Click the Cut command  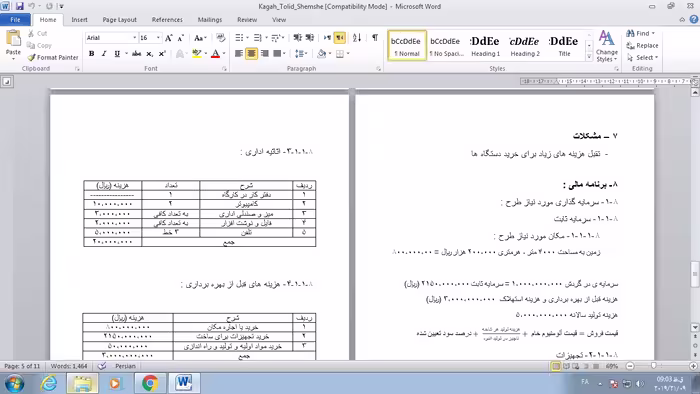coord(38,33)
